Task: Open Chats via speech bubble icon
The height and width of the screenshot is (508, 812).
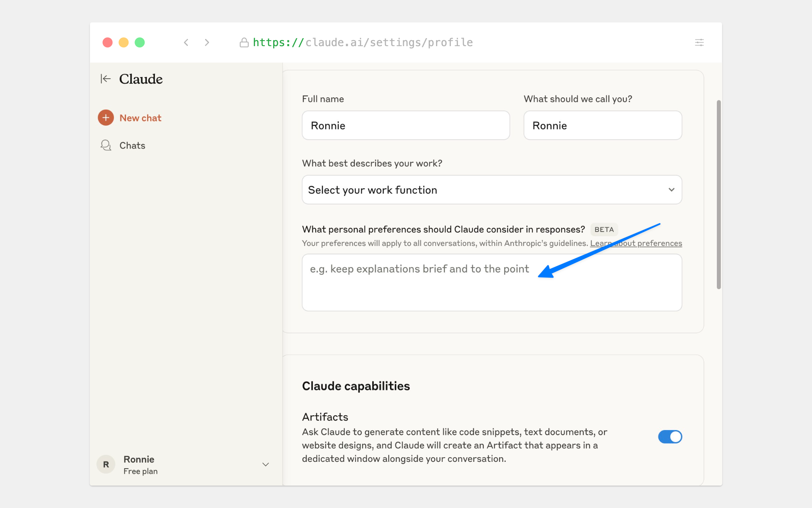Action: [x=106, y=145]
